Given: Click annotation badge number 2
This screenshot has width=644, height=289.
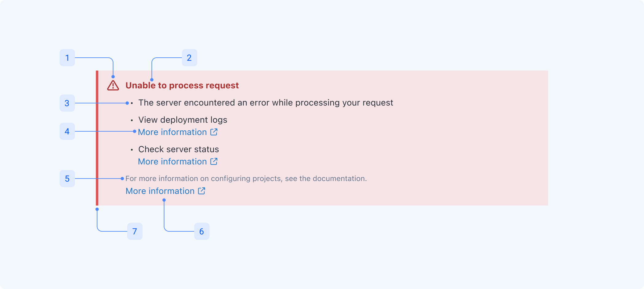Looking at the screenshot, I should point(189,58).
